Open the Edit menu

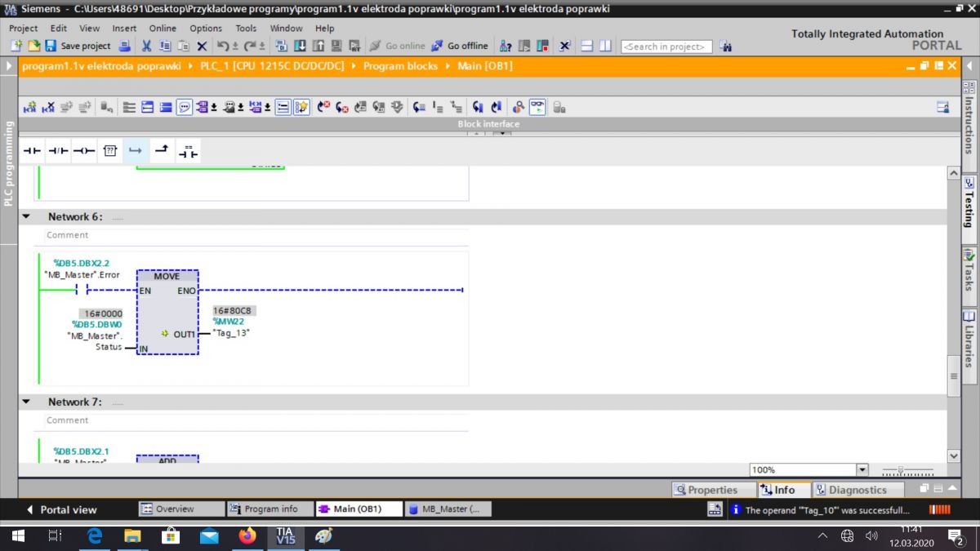coord(59,28)
